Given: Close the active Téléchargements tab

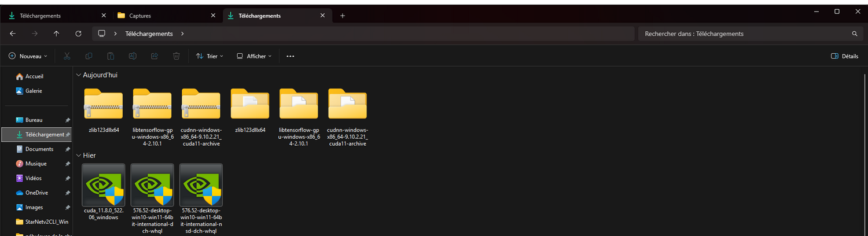Looking at the screenshot, I should point(322,16).
